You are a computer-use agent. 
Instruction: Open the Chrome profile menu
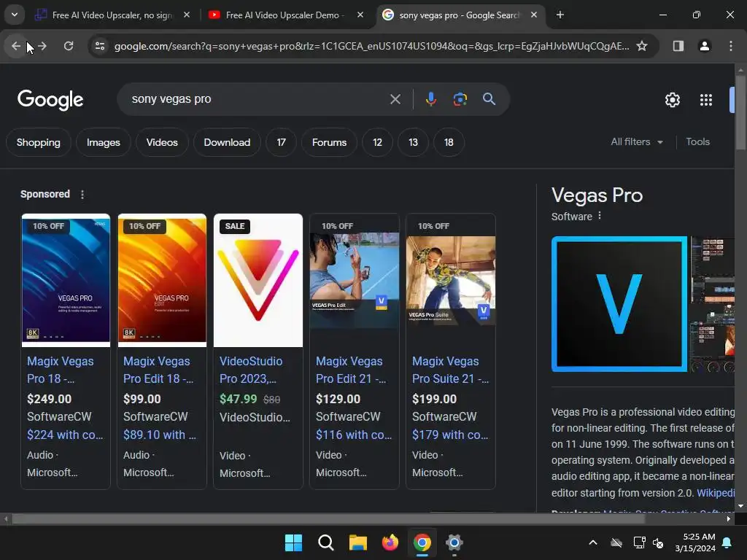[x=704, y=46]
